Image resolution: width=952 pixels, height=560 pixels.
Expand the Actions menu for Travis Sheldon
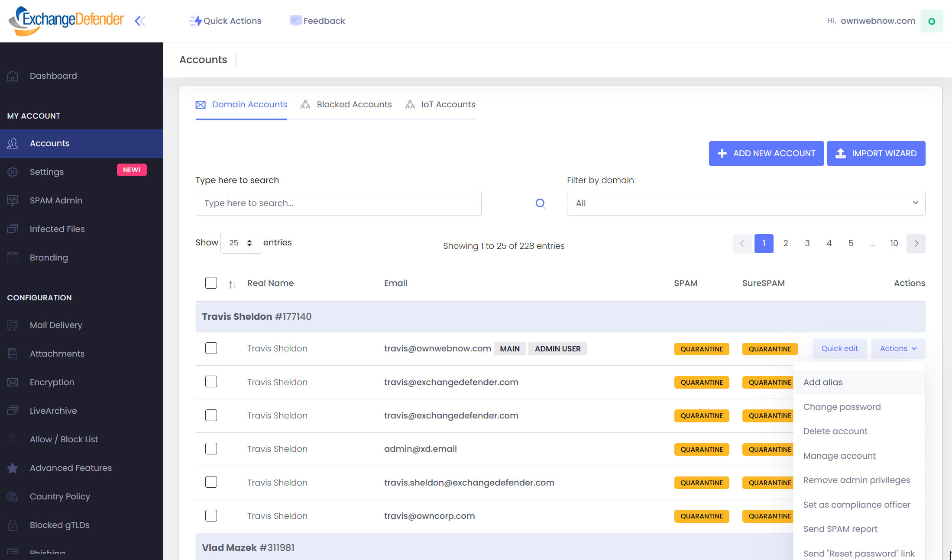click(897, 348)
